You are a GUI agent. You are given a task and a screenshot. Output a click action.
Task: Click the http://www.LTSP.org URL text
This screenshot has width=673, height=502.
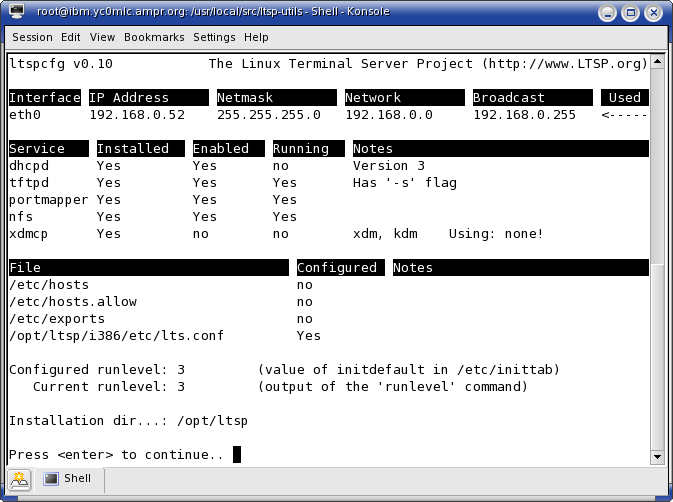pos(564,64)
